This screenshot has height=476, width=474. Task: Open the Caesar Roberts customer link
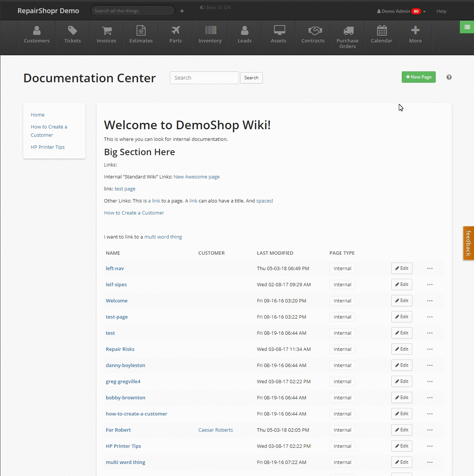tap(216, 430)
